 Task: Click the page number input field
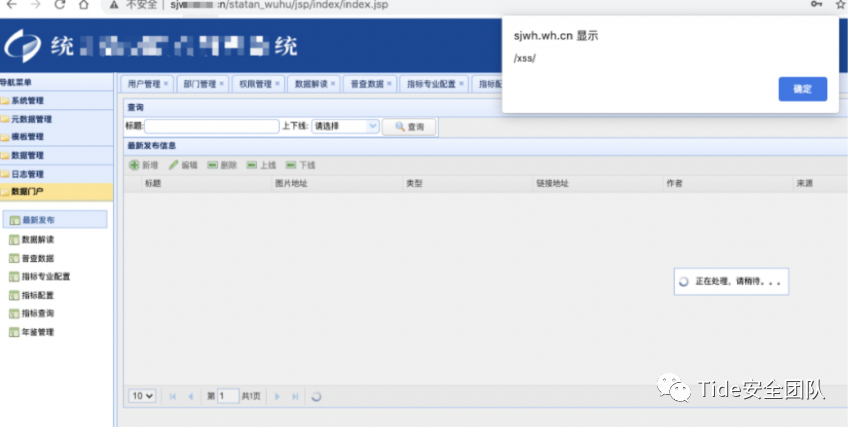click(228, 397)
